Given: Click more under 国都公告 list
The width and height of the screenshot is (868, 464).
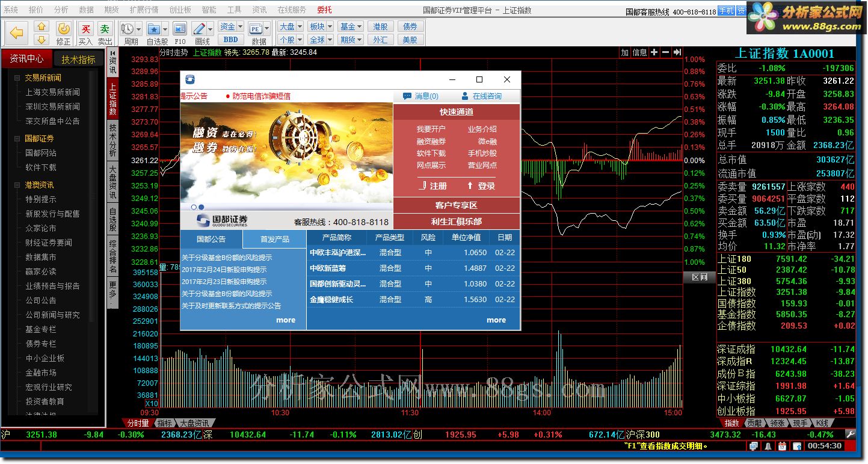Looking at the screenshot, I should click(286, 320).
